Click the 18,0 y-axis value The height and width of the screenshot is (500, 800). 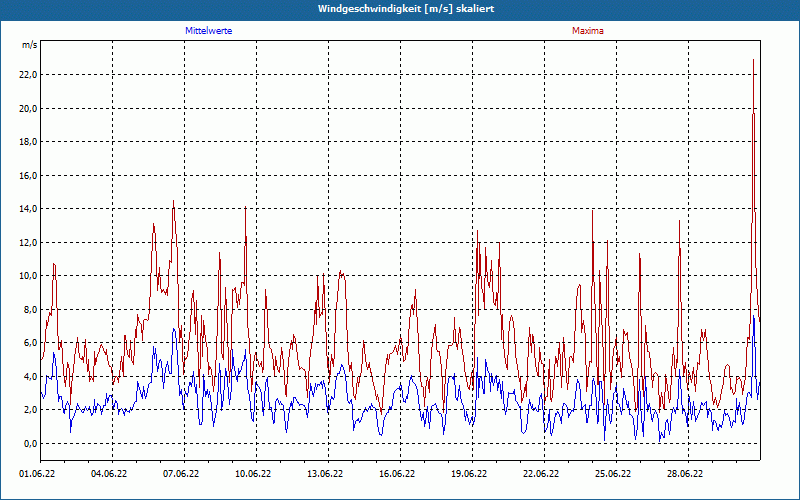[29, 142]
